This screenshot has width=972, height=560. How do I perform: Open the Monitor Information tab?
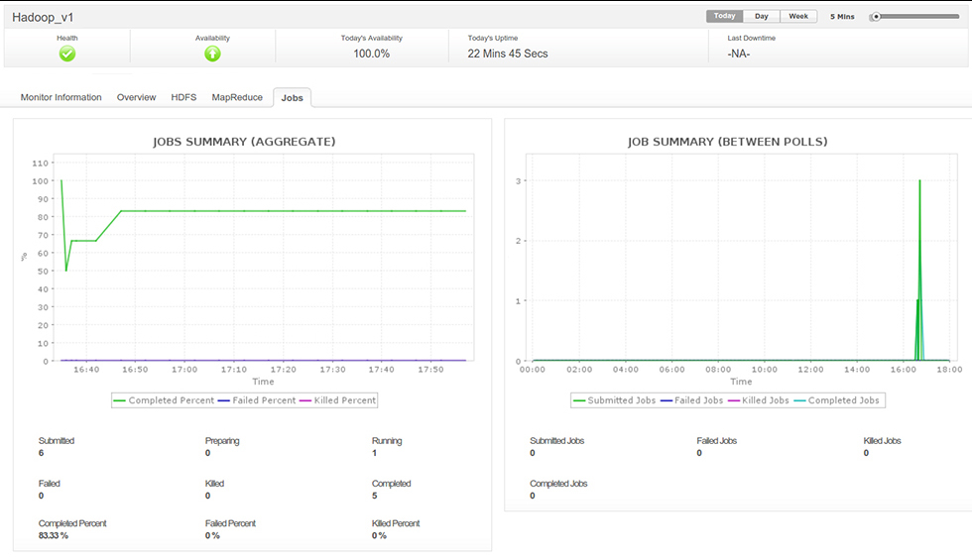[x=61, y=97]
